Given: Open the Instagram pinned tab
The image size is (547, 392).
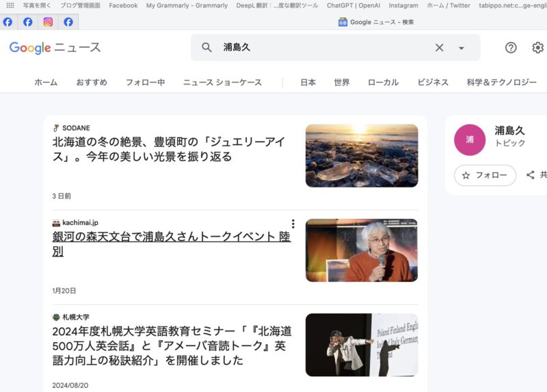Looking at the screenshot, I should 48,22.
